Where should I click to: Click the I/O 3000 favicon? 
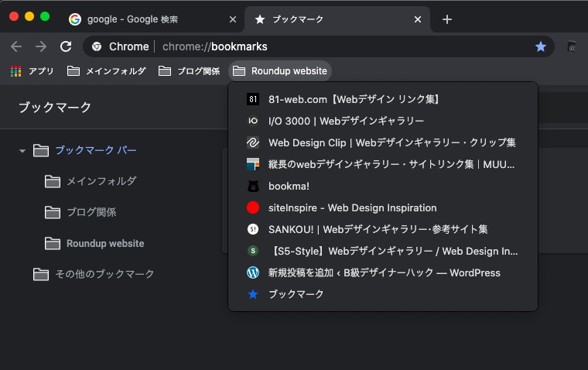(x=253, y=121)
